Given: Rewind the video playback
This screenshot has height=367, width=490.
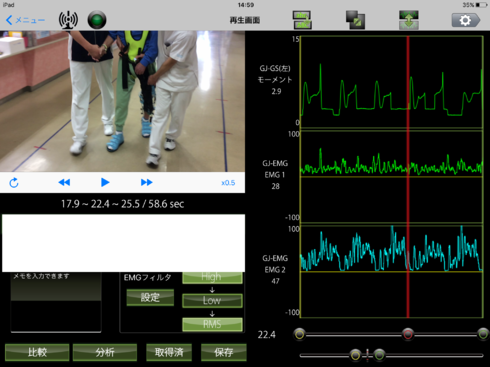Looking at the screenshot, I should [64, 182].
